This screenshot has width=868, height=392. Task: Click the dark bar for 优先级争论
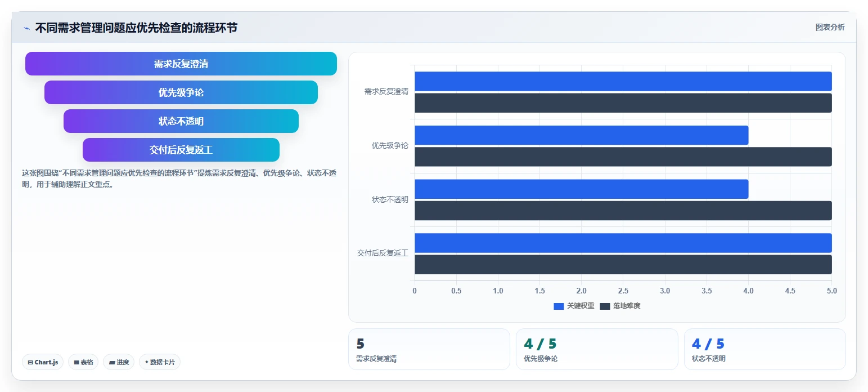tap(623, 157)
